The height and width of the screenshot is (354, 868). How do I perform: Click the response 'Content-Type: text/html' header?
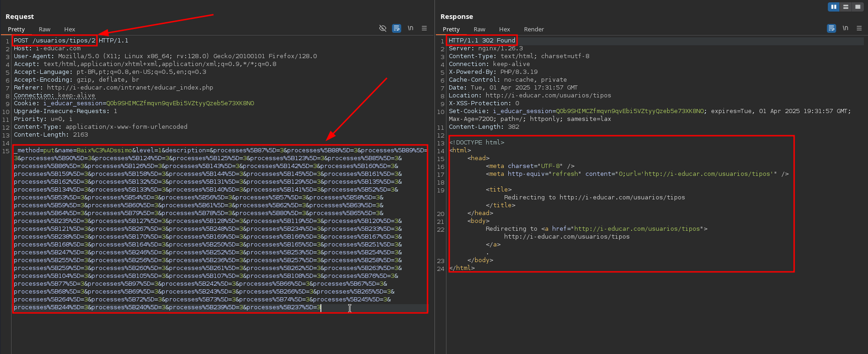[x=519, y=56]
